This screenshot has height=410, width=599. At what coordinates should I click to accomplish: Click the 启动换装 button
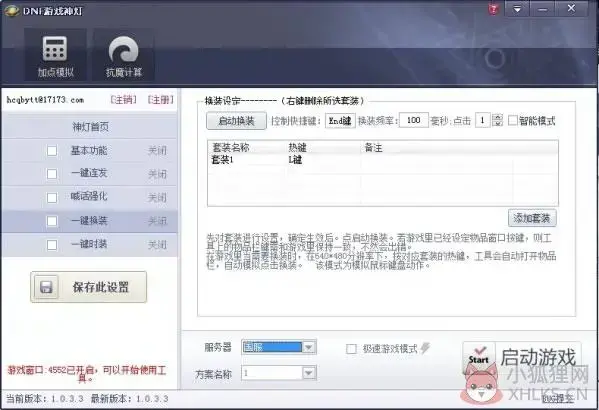pyautogui.click(x=236, y=121)
